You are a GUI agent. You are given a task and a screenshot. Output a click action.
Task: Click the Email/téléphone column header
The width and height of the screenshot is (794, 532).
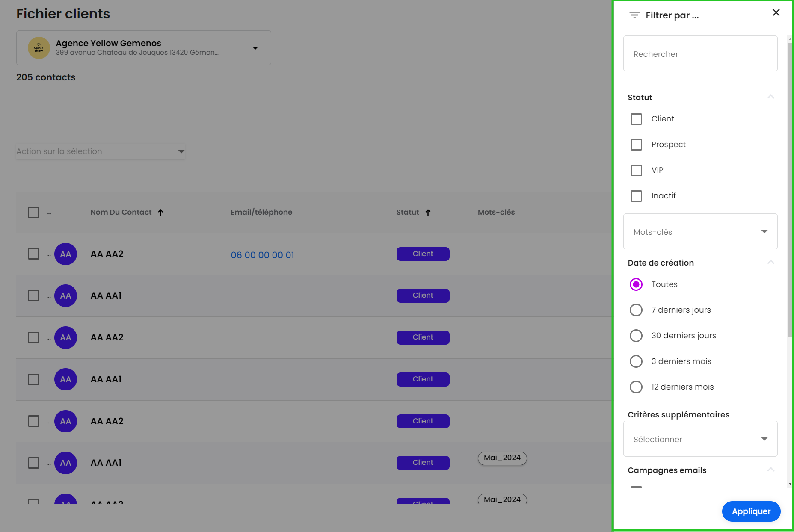pyautogui.click(x=261, y=212)
